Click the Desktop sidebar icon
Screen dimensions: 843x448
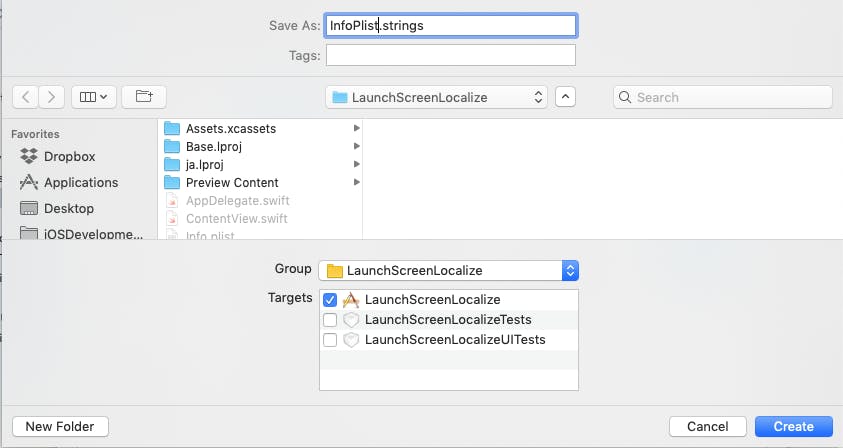28,208
